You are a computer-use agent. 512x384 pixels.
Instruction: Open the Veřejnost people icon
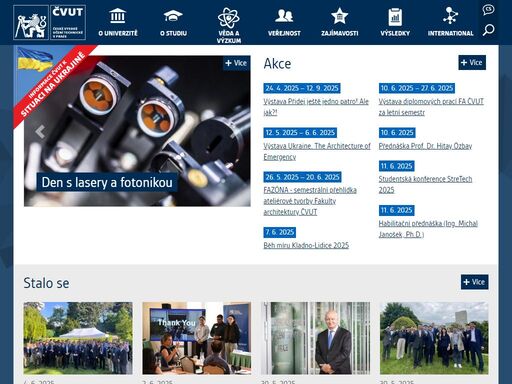[x=284, y=16]
